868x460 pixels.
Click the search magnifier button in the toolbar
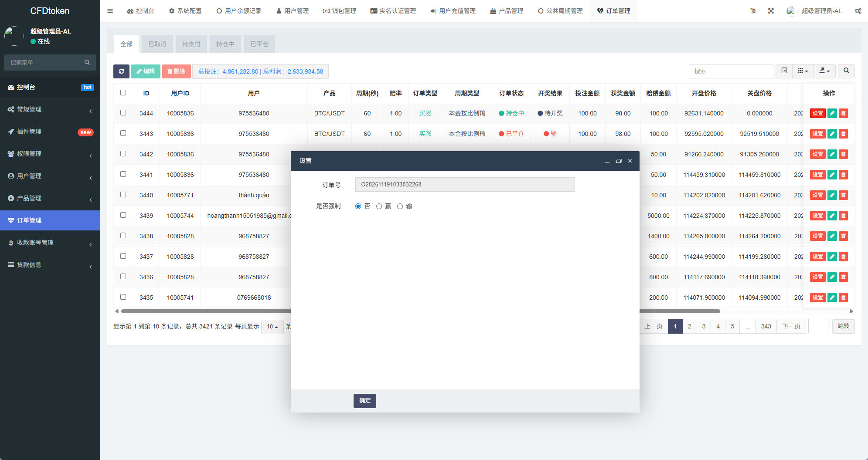coord(846,71)
